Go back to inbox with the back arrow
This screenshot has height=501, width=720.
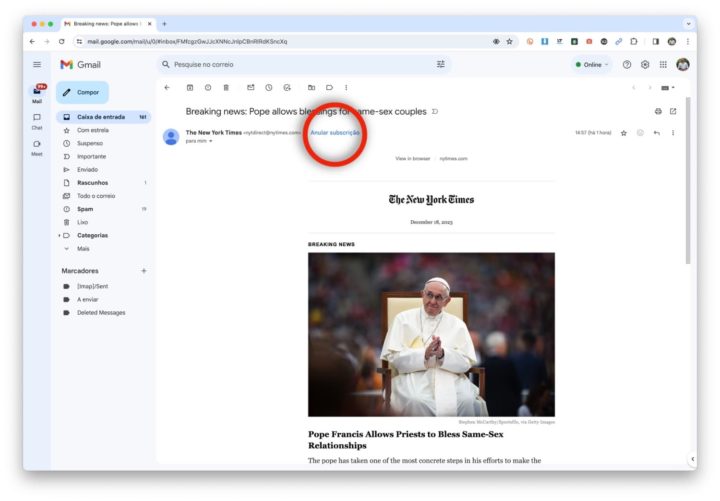pos(167,87)
